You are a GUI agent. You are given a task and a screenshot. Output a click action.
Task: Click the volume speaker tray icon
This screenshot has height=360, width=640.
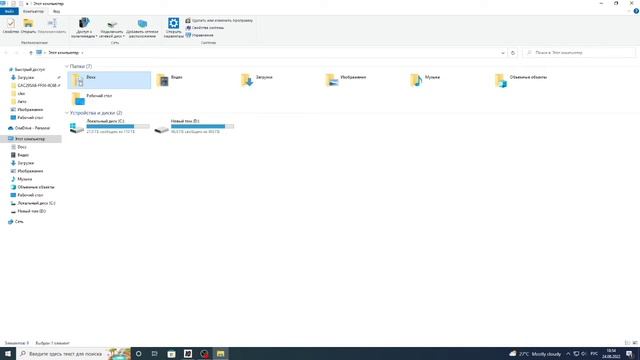[x=584, y=353]
